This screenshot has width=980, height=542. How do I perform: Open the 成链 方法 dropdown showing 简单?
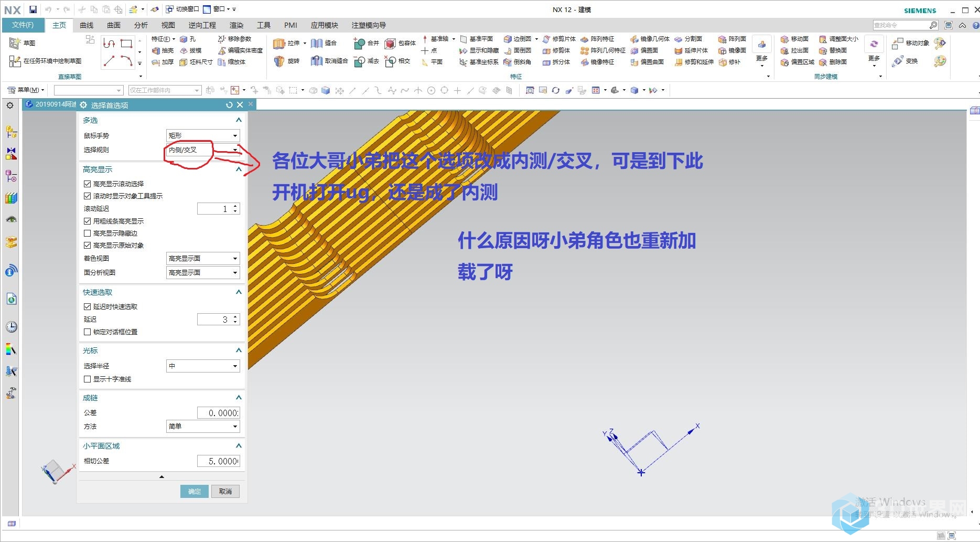(x=203, y=427)
